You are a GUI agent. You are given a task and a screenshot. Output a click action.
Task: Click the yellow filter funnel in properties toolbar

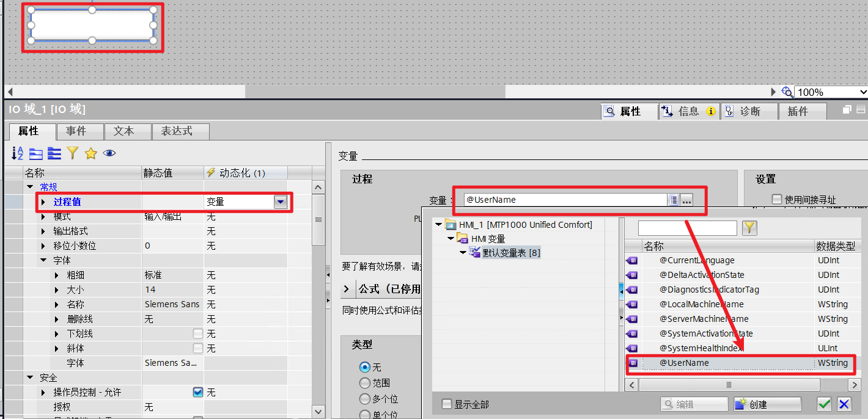tap(73, 153)
